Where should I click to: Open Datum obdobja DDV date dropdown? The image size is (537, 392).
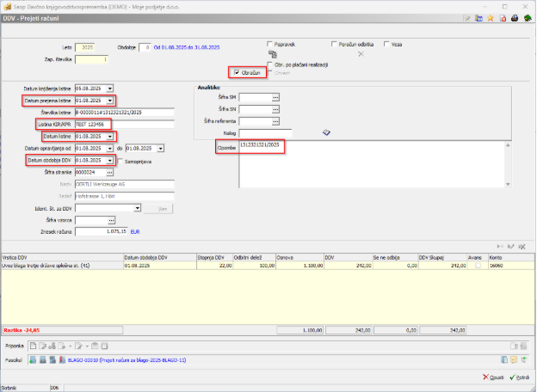point(109,160)
